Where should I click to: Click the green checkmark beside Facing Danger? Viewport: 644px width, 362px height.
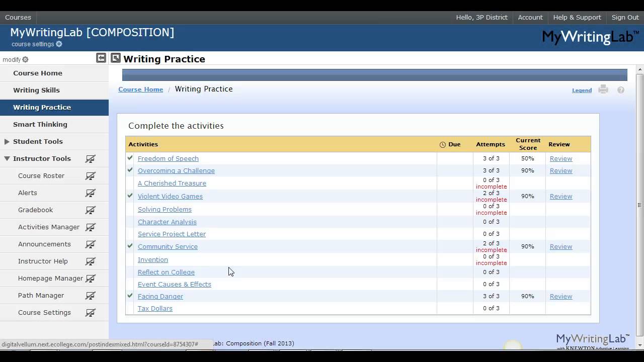point(130,296)
